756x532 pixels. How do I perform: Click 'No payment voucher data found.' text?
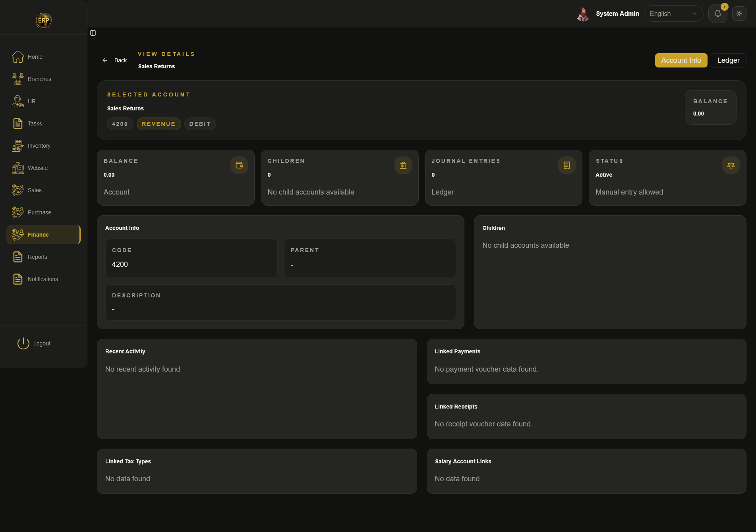click(x=486, y=369)
